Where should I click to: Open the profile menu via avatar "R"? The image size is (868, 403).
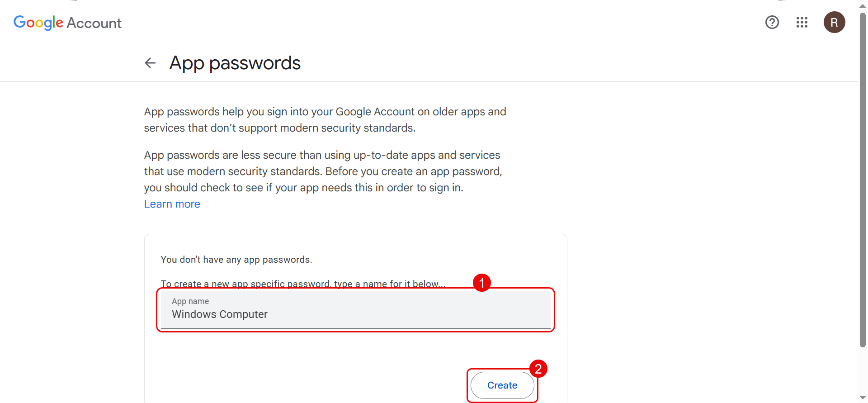point(834,22)
